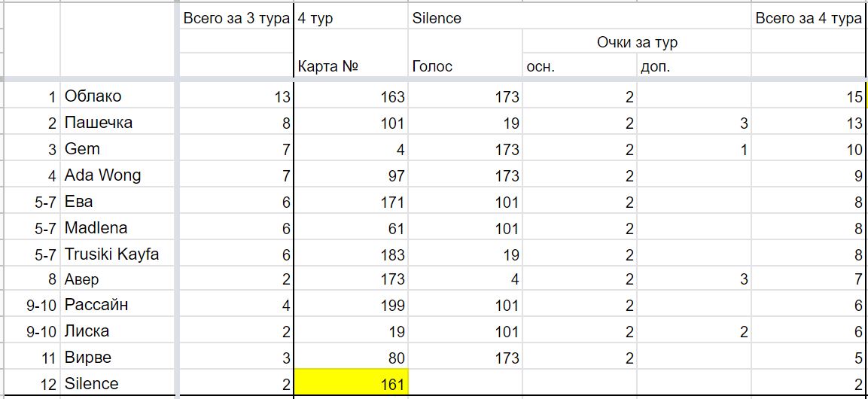Select the yellow highlighted cell with 161
Image resolution: width=868 pixels, height=399 pixels.
(x=351, y=383)
